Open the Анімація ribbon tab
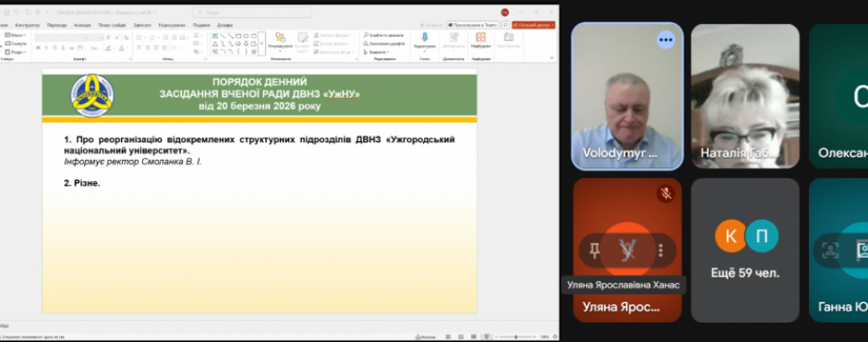Viewport: 868px width, 342px height. point(82,25)
